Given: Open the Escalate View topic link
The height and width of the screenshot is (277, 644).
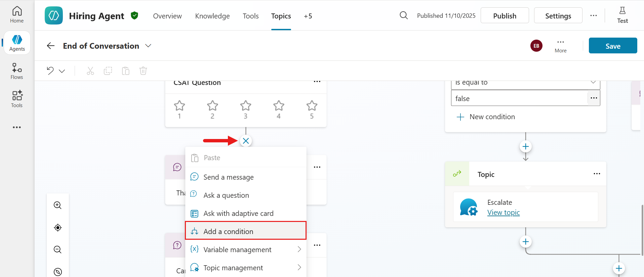Looking at the screenshot, I should click(x=503, y=213).
